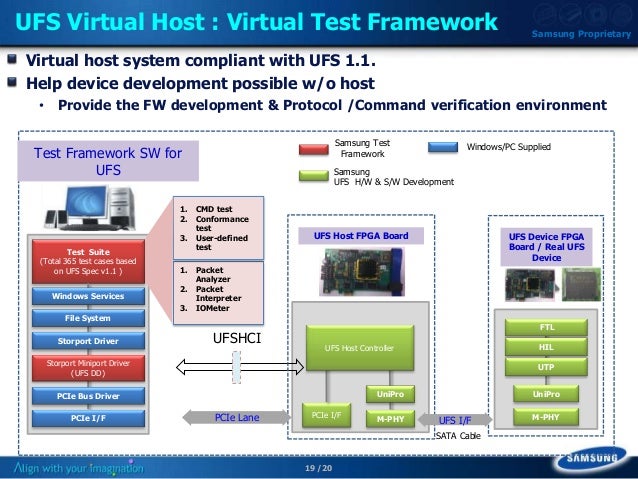Click the Windows/PC Supplied legend label

coord(509,147)
